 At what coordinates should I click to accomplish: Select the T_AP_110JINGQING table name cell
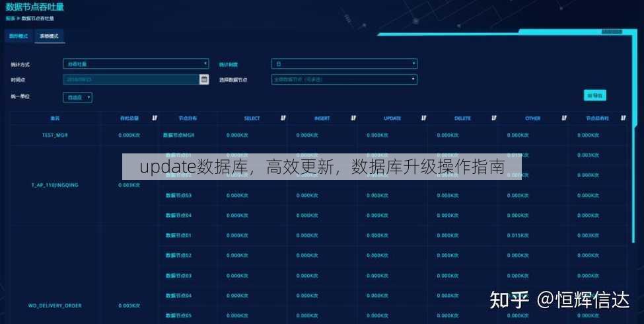(x=55, y=185)
